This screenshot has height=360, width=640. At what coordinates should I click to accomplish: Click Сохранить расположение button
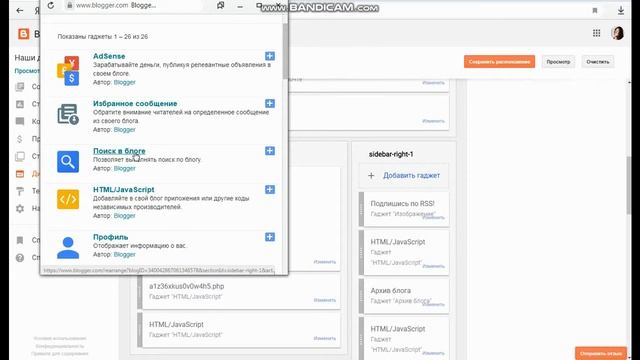coord(499,62)
